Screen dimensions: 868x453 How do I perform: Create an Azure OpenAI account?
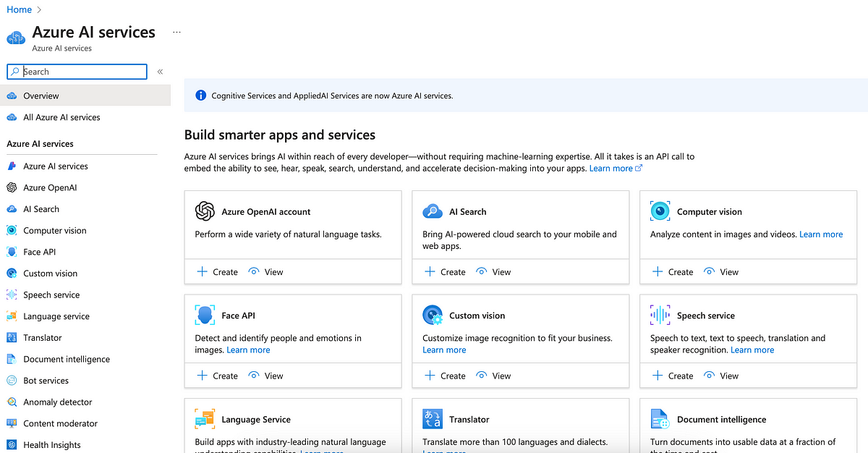click(x=217, y=272)
